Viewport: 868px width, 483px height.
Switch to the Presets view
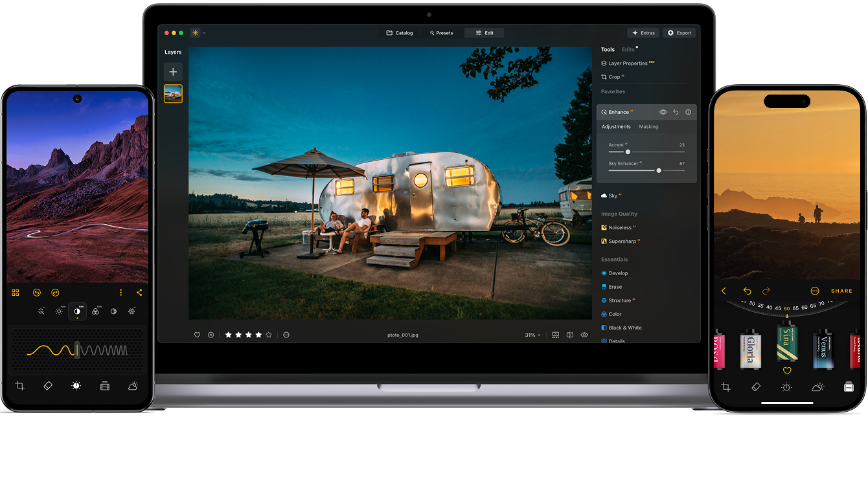pyautogui.click(x=442, y=32)
